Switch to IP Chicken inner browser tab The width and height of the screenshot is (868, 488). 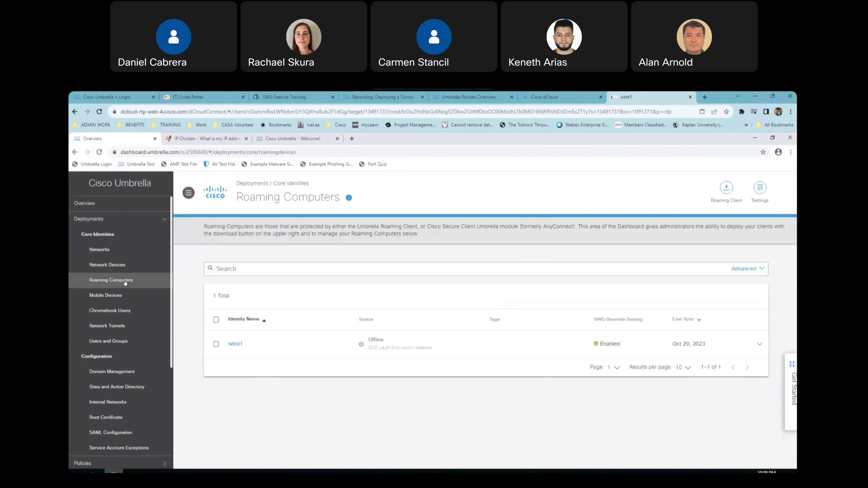point(207,138)
